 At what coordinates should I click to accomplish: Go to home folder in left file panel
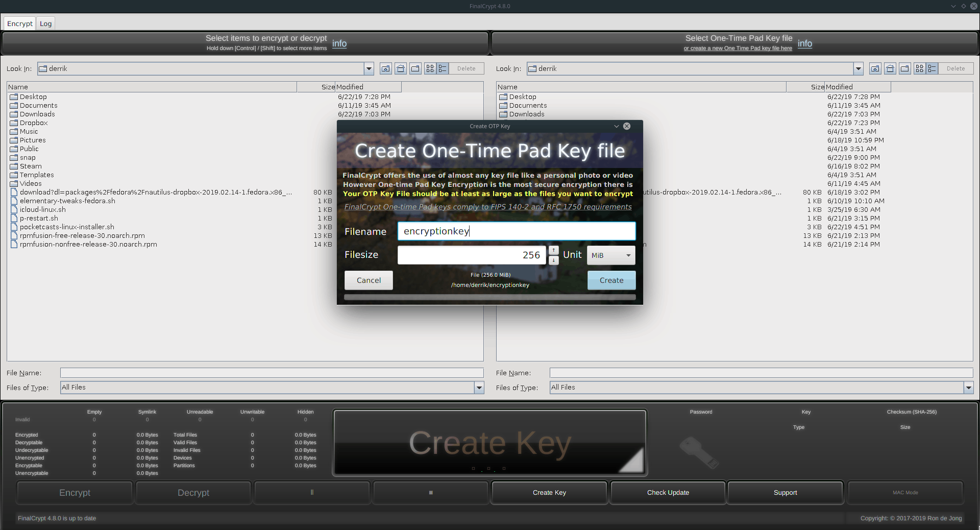tap(401, 68)
